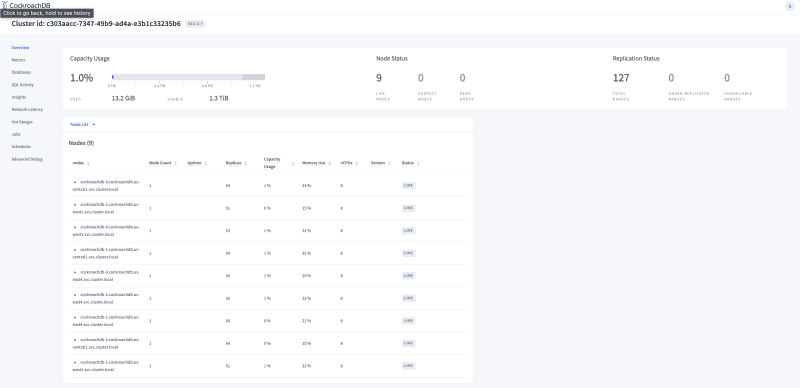Click LIVE status of cockroachdb-0 us-east4
This screenshot has height=388, width=800.
tap(408, 276)
